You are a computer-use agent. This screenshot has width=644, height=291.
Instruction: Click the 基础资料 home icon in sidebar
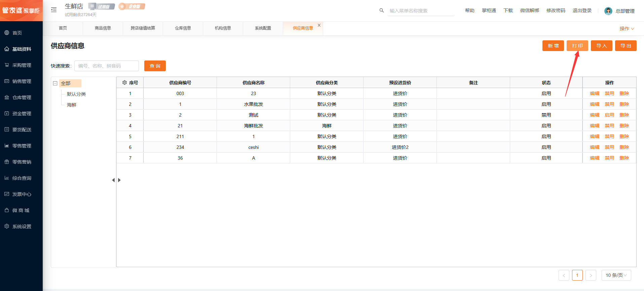[7, 49]
